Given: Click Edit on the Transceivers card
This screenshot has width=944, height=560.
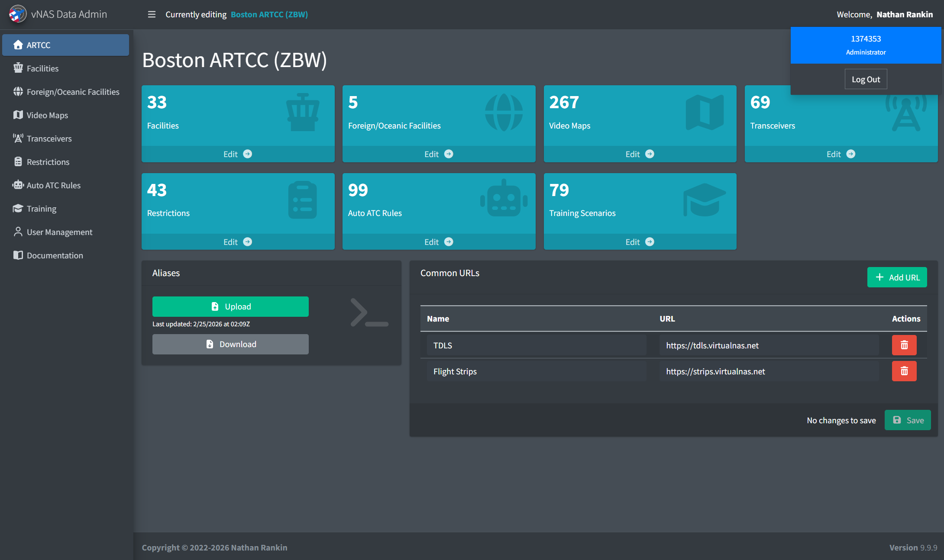Looking at the screenshot, I should coord(841,154).
